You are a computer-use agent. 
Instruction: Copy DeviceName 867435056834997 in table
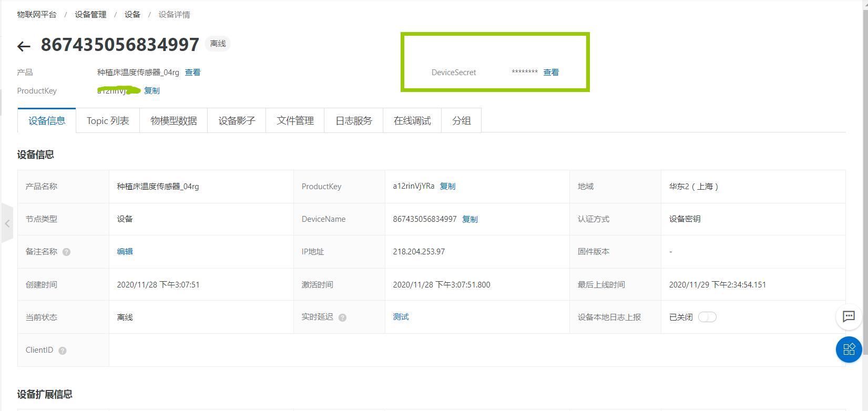click(469, 220)
